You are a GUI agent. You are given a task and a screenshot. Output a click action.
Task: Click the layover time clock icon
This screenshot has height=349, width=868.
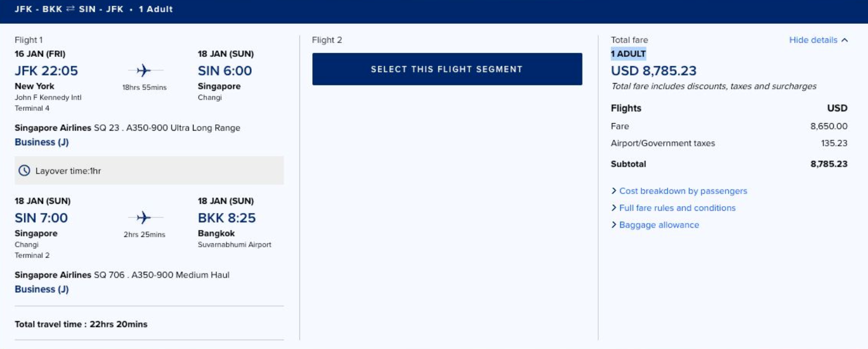24,171
